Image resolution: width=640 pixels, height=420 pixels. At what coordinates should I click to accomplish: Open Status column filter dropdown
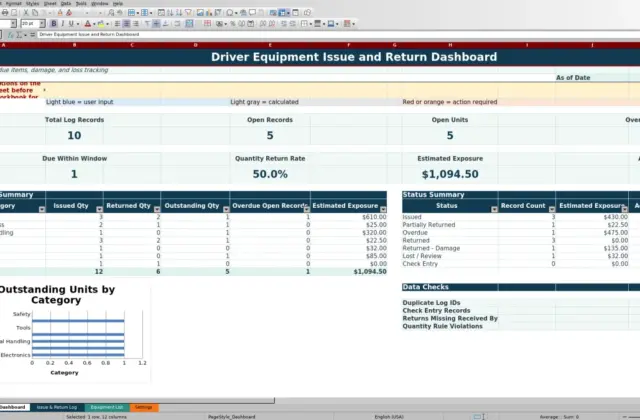coord(494,209)
